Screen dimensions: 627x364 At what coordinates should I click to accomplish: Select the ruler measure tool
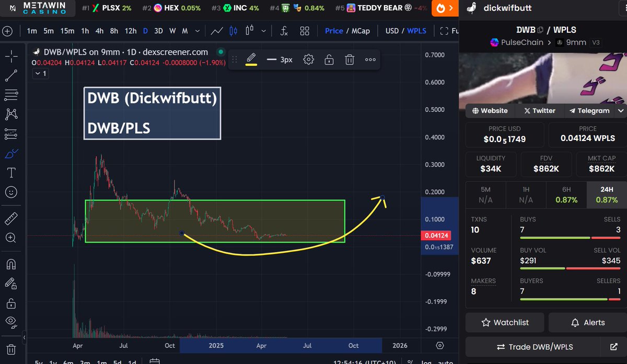(x=11, y=218)
